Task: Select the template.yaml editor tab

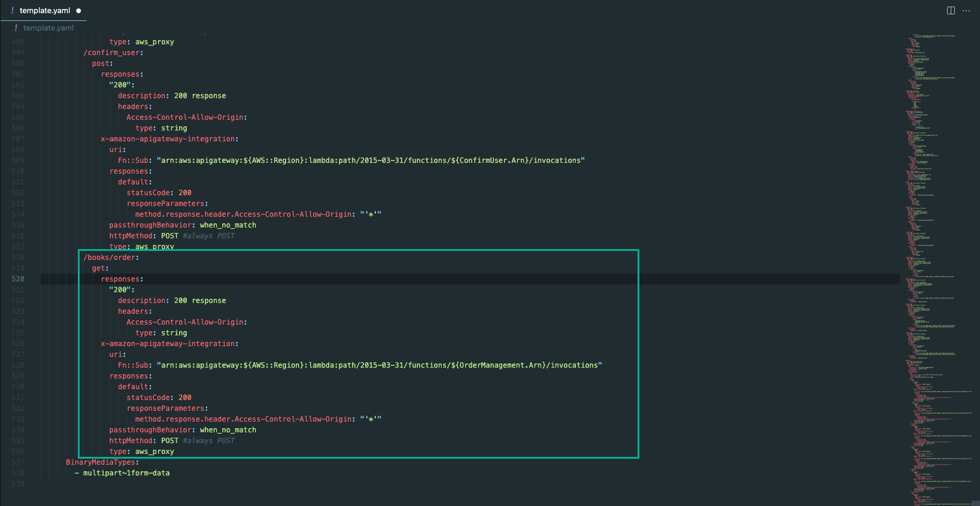Action: tap(45, 10)
